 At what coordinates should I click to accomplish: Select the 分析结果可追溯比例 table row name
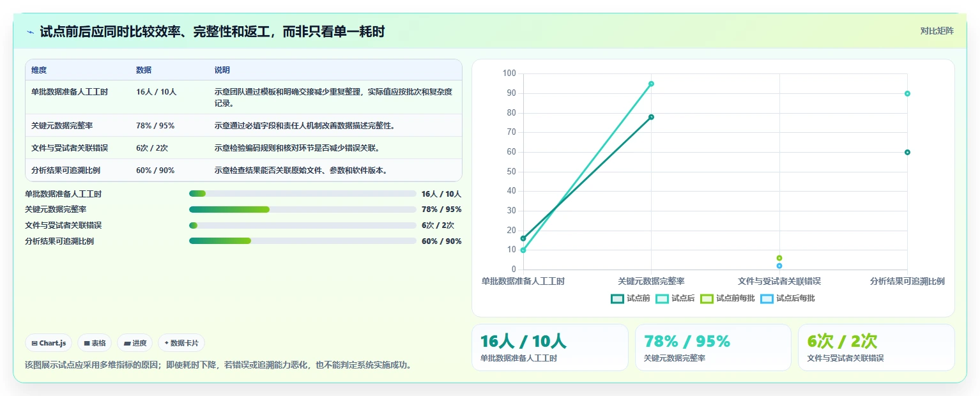[x=66, y=171]
